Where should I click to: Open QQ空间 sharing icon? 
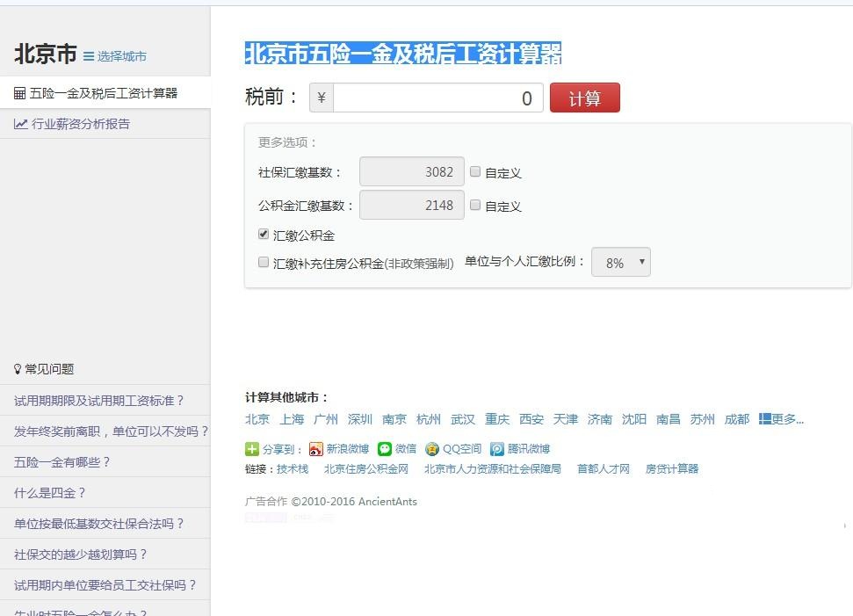pos(430,448)
